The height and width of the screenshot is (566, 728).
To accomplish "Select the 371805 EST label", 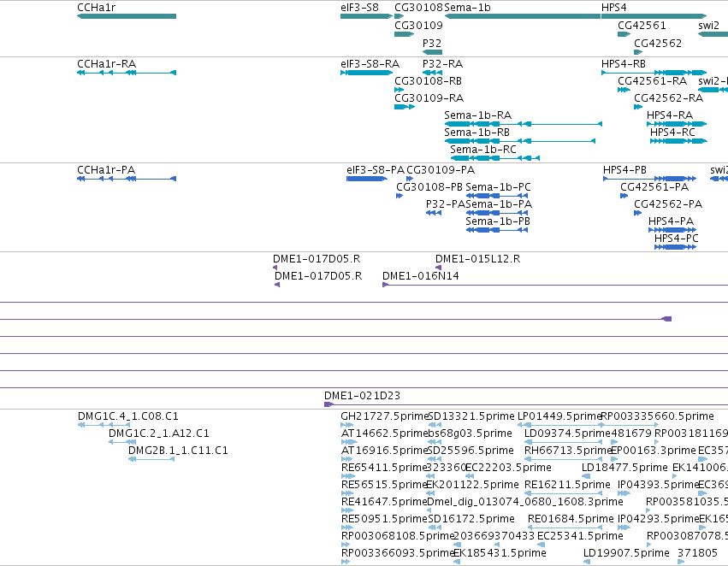I will pos(697,553).
